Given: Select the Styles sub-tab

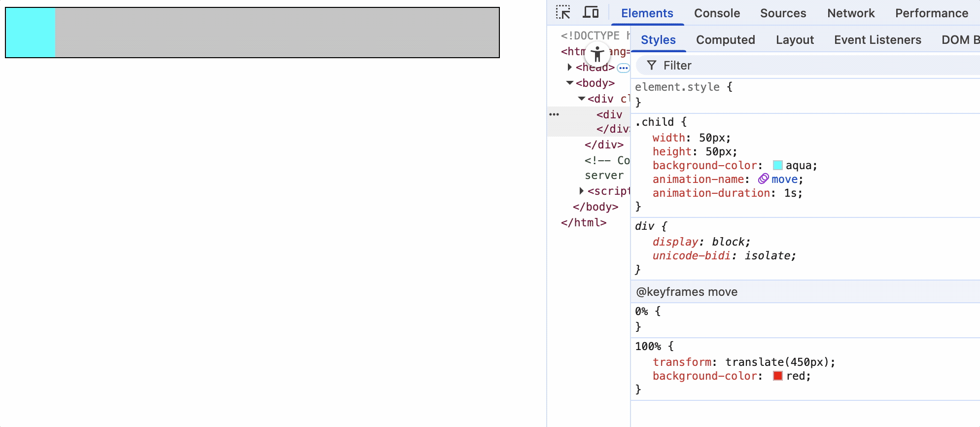Looking at the screenshot, I should (659, 40).
